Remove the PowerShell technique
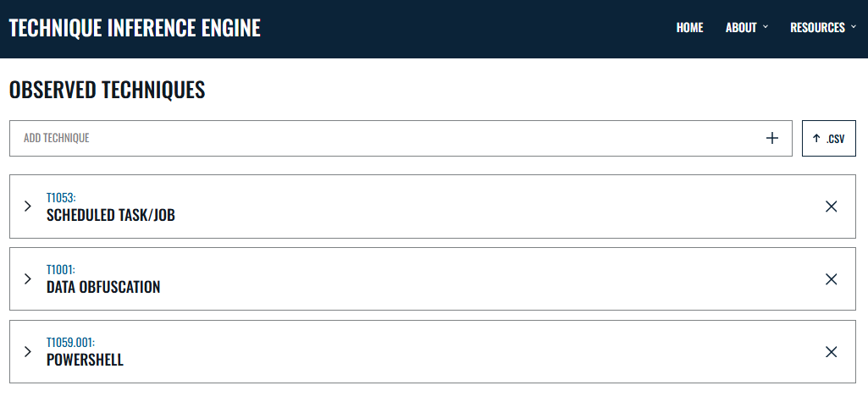Screen dimensions: 868x402 tap(831, 352)
